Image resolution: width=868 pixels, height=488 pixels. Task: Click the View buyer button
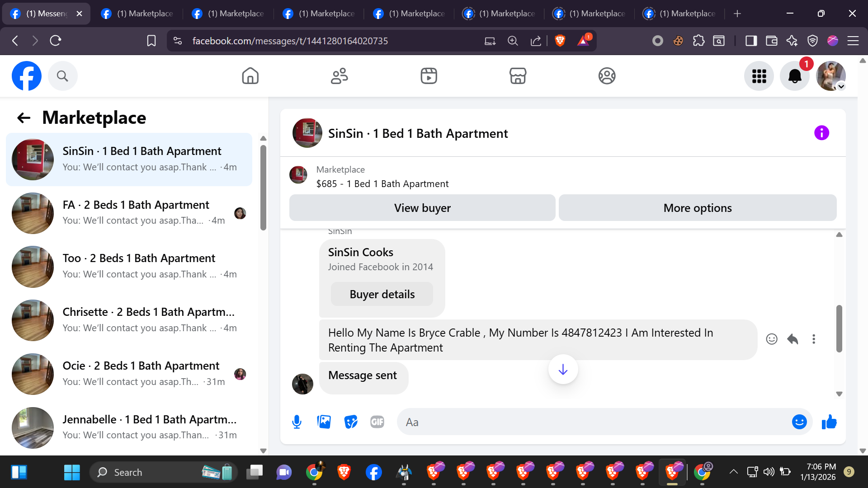422,208
